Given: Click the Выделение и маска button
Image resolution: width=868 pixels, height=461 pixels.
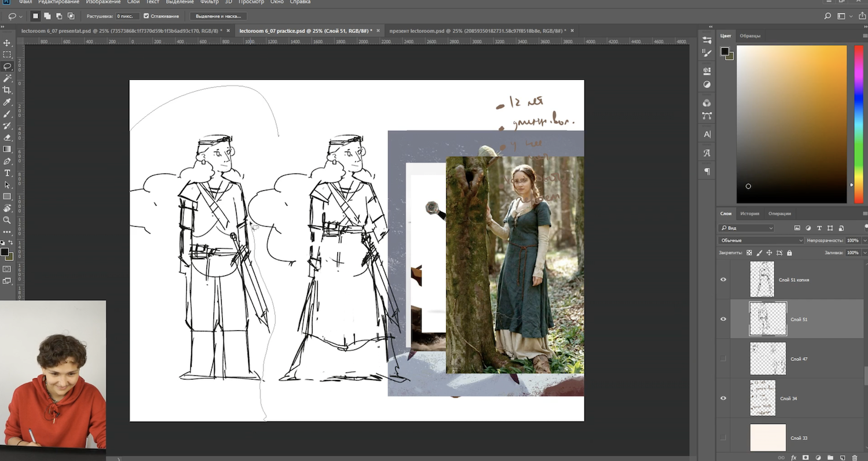Looking at the screenshot, I should click(218, 16).
